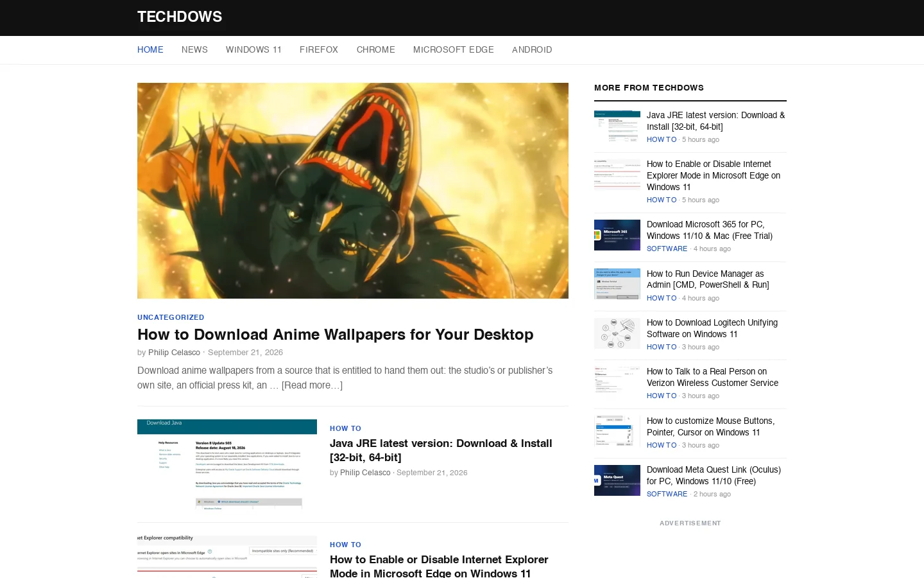Open sidebar Internet Explorer Mode thumbnail
This screenshot has height=578, width=924.
coord(617,175)
